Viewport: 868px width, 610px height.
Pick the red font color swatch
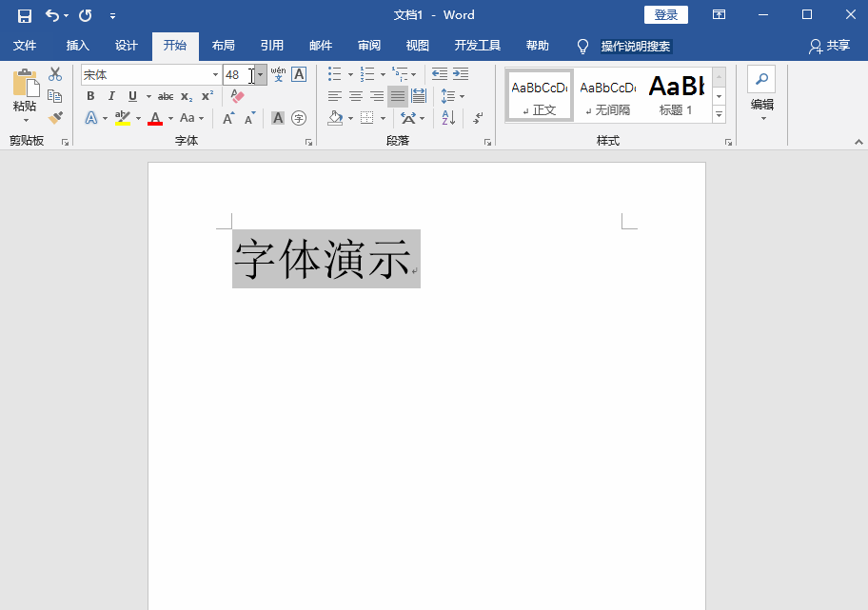pyautogui.click(x=154, y=117)
